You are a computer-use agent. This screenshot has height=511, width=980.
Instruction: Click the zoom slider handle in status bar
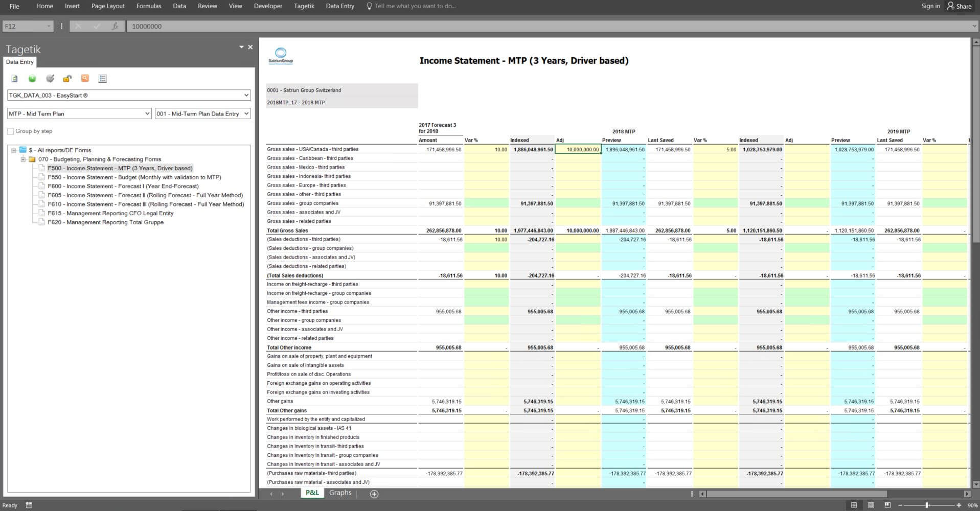click(927, 505)
